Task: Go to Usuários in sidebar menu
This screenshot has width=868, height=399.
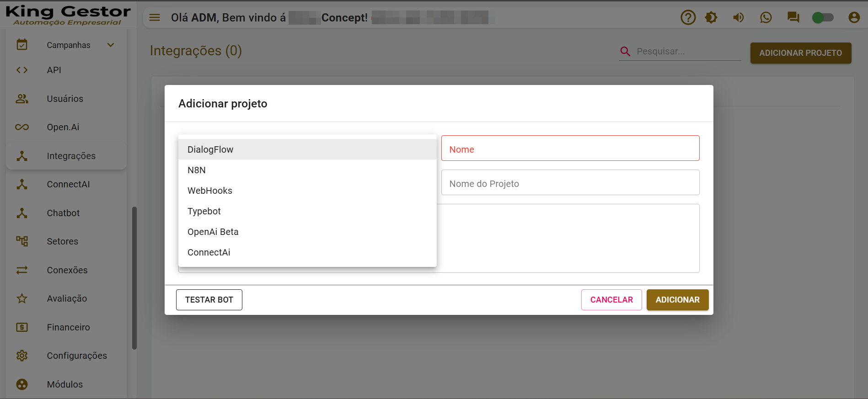Action: [x=65, y=99]
